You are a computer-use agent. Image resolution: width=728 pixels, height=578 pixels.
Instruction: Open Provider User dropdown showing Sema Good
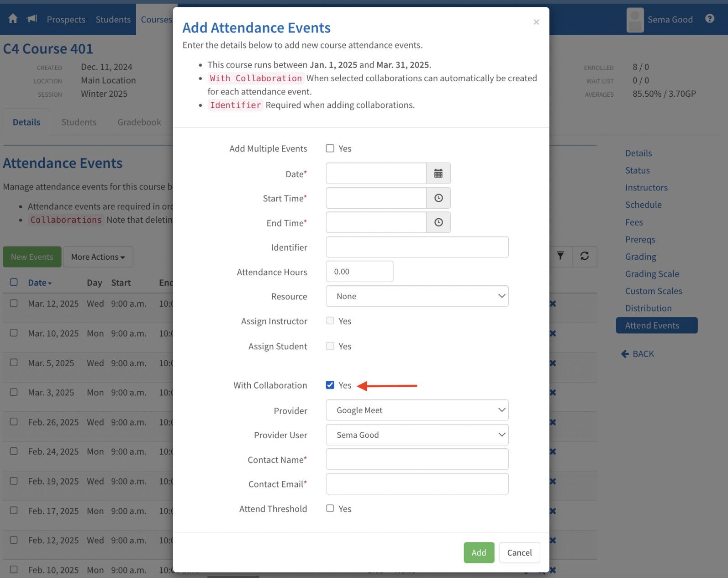click(x=417, y=435)
